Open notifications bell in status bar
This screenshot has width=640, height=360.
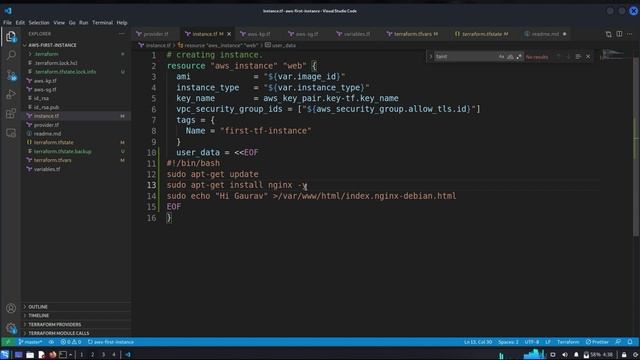tap(630, 342)
